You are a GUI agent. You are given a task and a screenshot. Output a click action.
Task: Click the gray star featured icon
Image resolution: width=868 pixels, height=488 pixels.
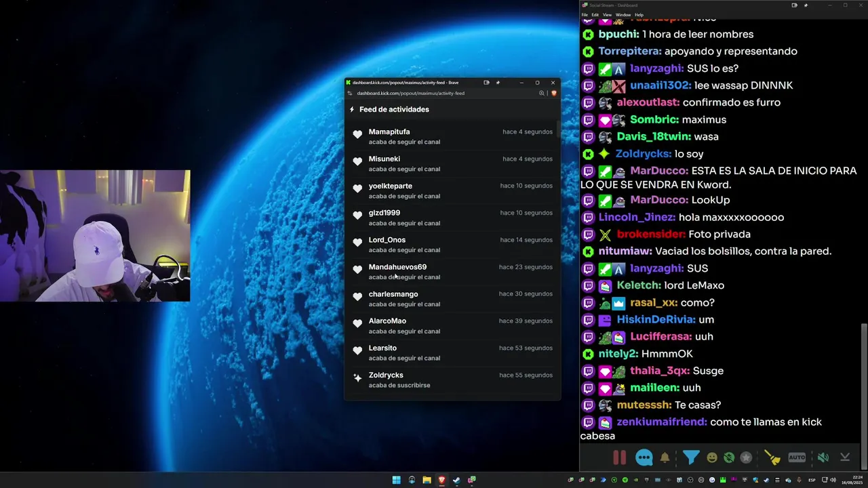(x=746, y=457)
